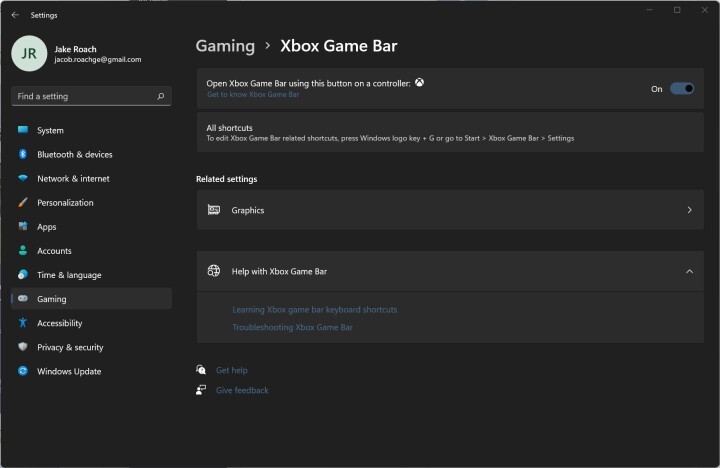Select Accessibility settings category
Image resolution: width=720 pixels, height=468 pixels.
[x=91, y=323]
